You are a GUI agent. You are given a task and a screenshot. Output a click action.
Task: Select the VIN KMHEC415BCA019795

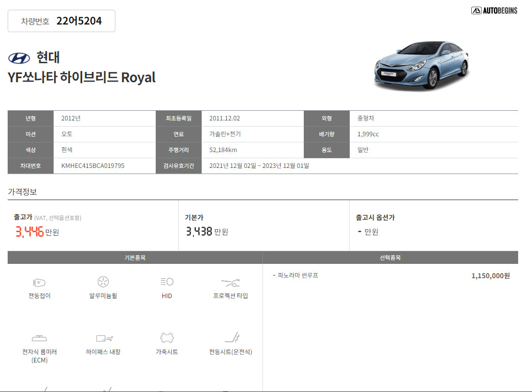click(x=92, y=166)
